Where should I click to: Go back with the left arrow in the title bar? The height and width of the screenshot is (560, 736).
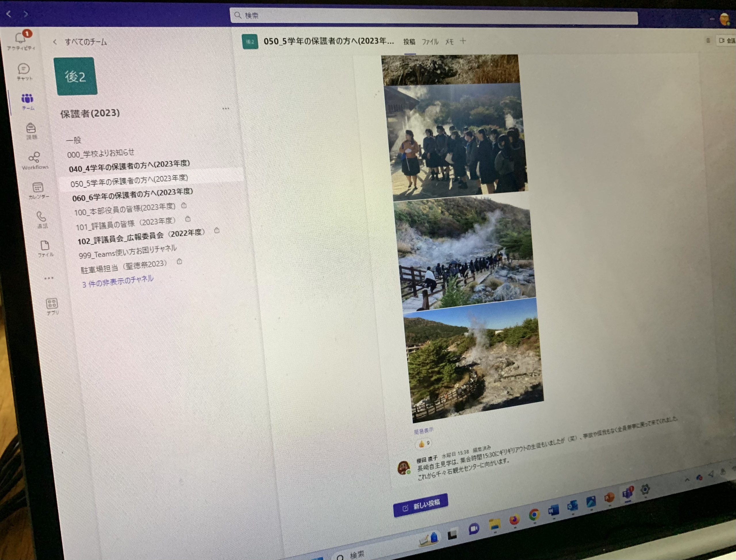click(x=9, y=14)
